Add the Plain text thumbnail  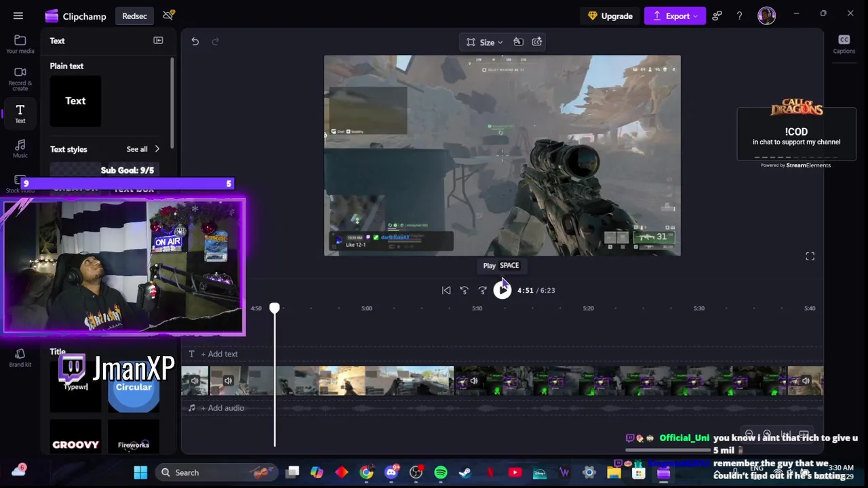(75, 101)
